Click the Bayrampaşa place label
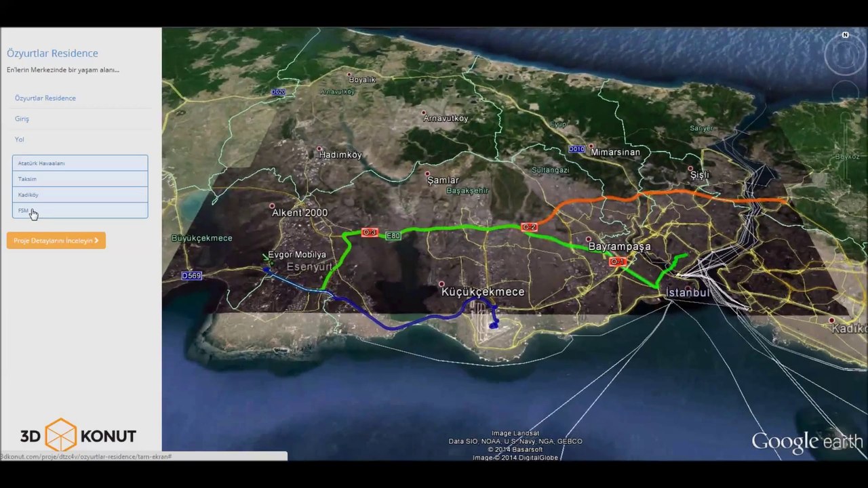 point(619,247)
